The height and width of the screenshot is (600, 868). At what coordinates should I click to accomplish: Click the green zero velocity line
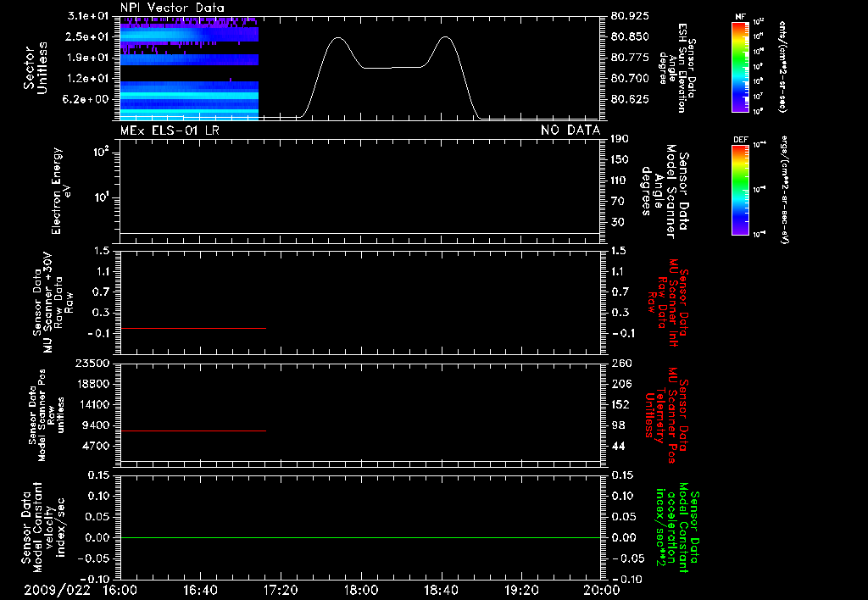pyautogui.click(x=360, y=537)
